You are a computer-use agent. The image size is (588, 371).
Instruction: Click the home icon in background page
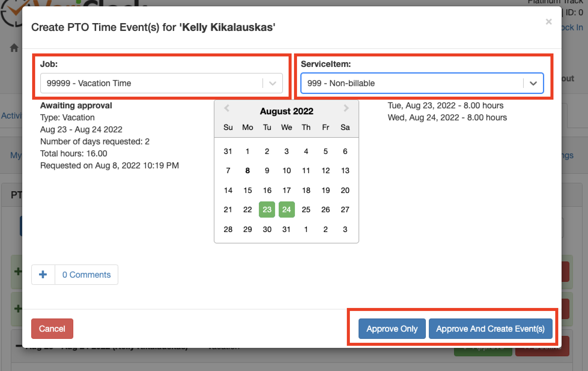[14, 48]
